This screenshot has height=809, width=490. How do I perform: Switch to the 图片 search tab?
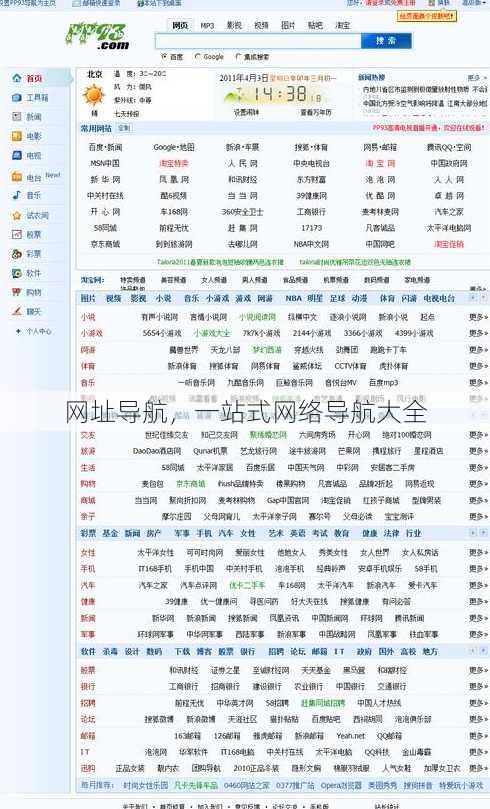point(288,25)
